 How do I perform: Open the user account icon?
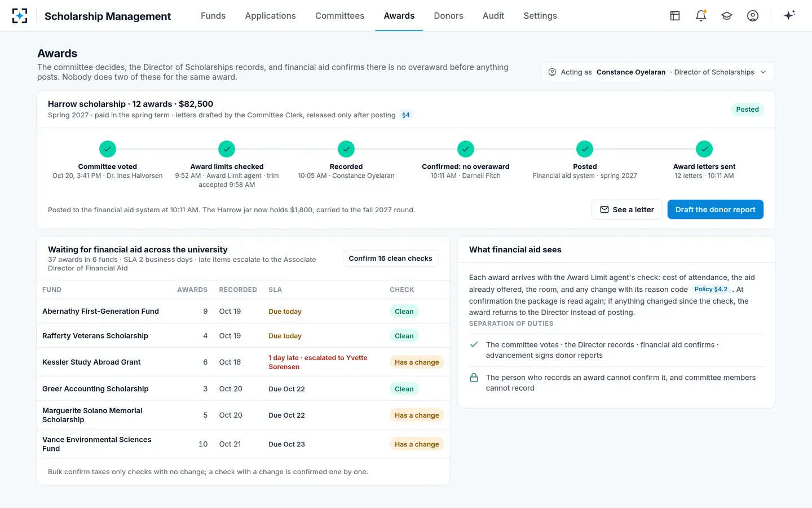[x=753, y=16]
